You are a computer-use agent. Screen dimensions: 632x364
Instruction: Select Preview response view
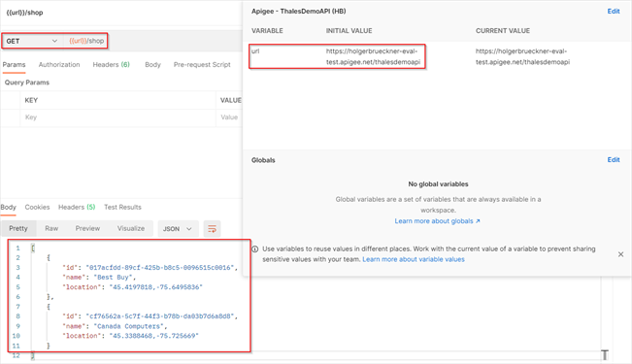point(87,228)
